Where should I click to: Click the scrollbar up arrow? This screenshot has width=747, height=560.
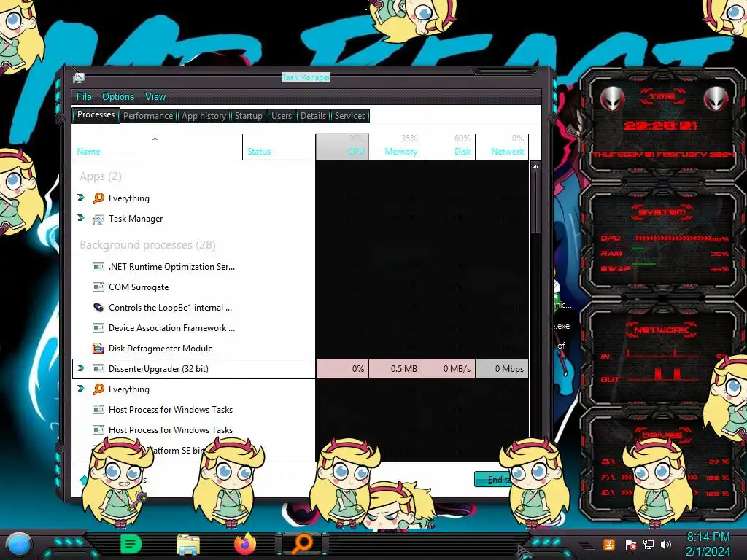tap(536, 166)
